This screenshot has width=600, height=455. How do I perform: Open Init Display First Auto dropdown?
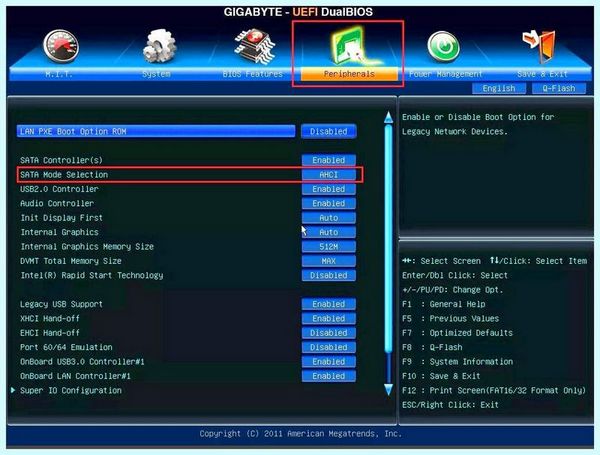329,218
